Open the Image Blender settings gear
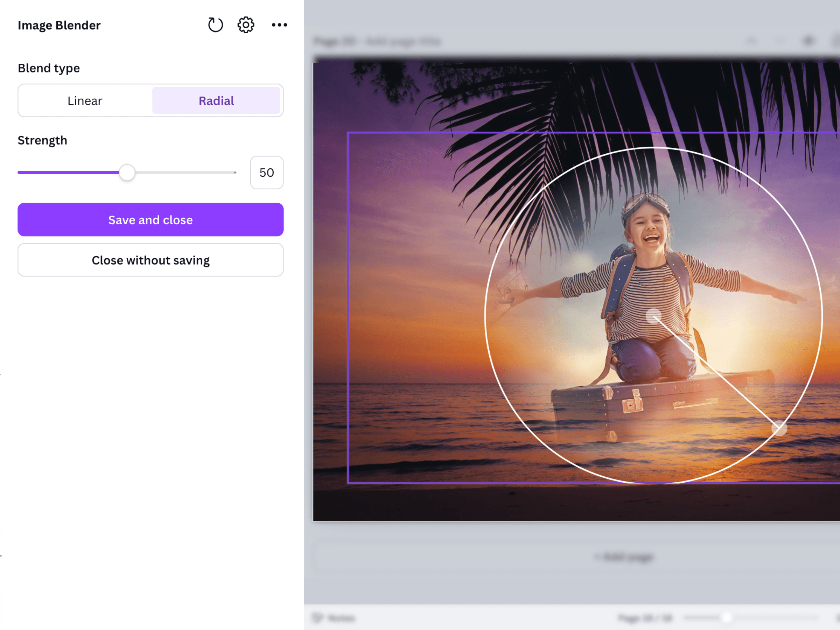Screen dimensions: 840x630 246,25
